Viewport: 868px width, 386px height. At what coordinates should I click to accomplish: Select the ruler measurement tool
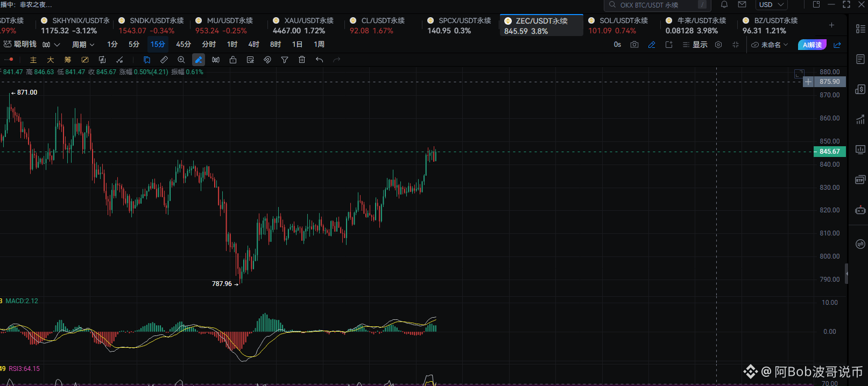(164, 60)
